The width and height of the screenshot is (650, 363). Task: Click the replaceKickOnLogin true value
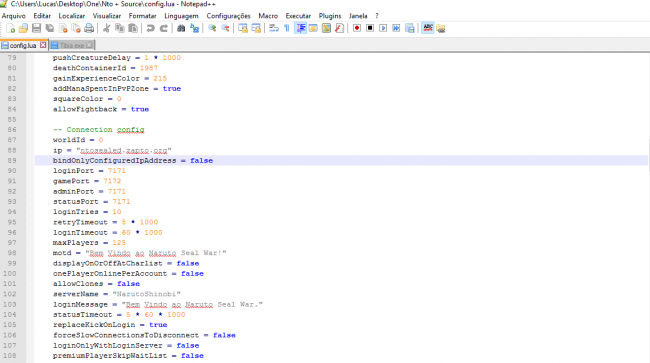point(158,325)
